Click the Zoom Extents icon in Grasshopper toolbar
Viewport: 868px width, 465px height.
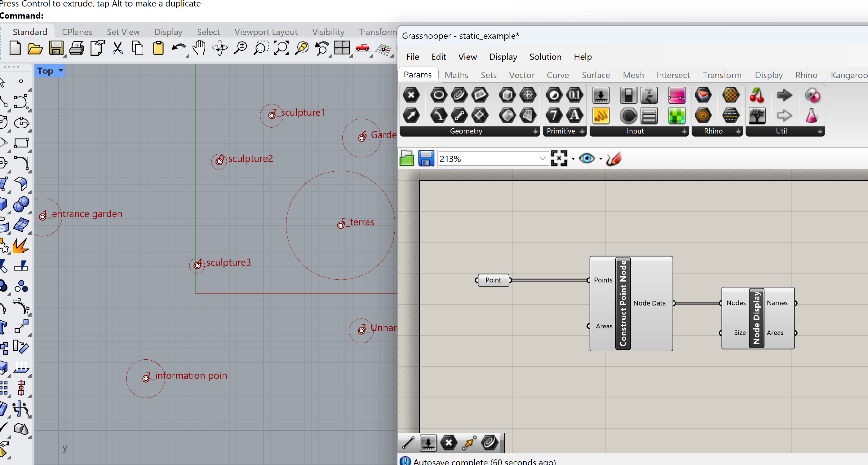(559, 158)
